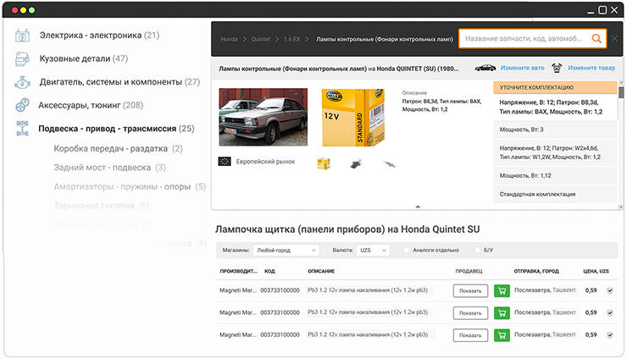Open Электрика - электроника category
Viewport: 627px width, 364px height.
(99, 36)
